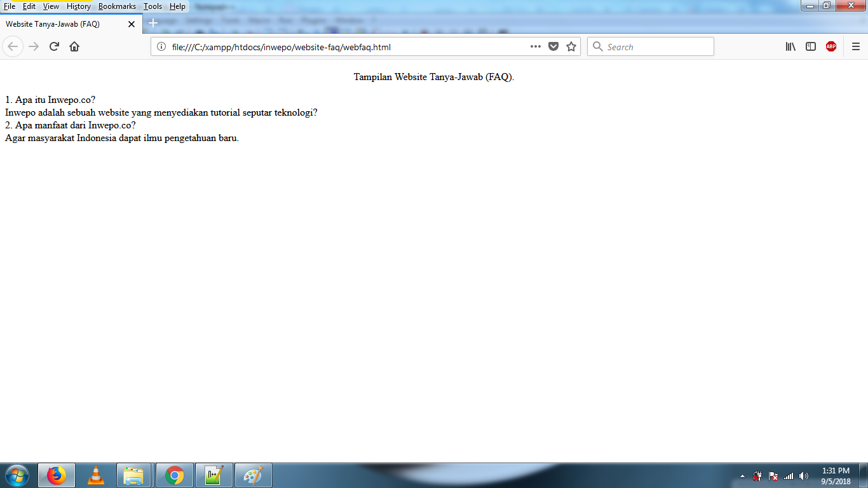Screen dimensions: 868x488
Task: Open Paint from the taskbar
Action: tap(254, 475)
